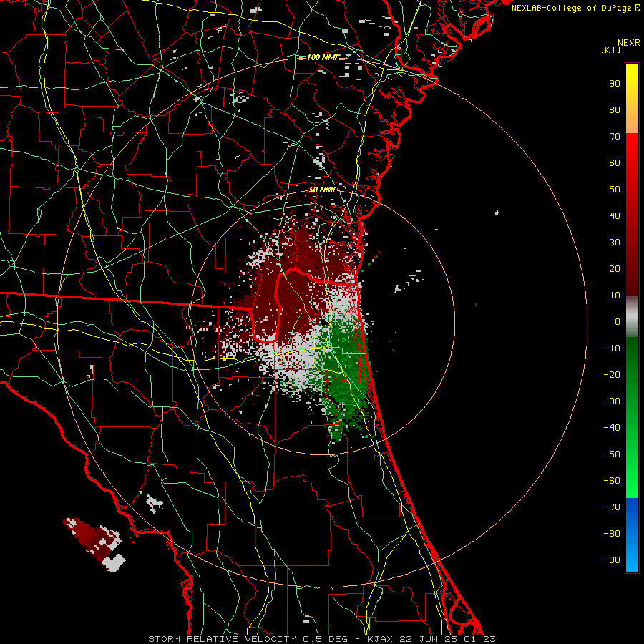Click the KT units label above color scale

[x=610, y=49]
